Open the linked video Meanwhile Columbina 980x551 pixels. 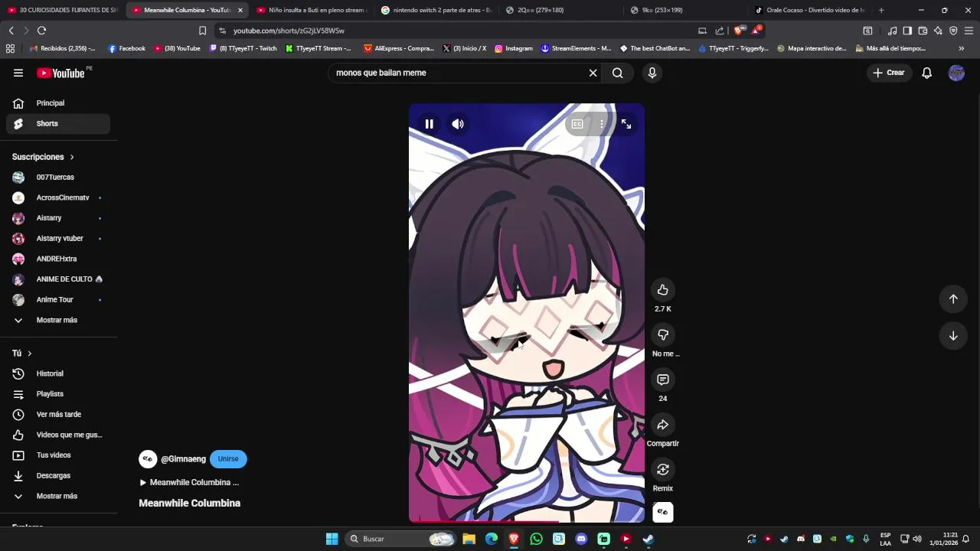[x=189, y=483]
